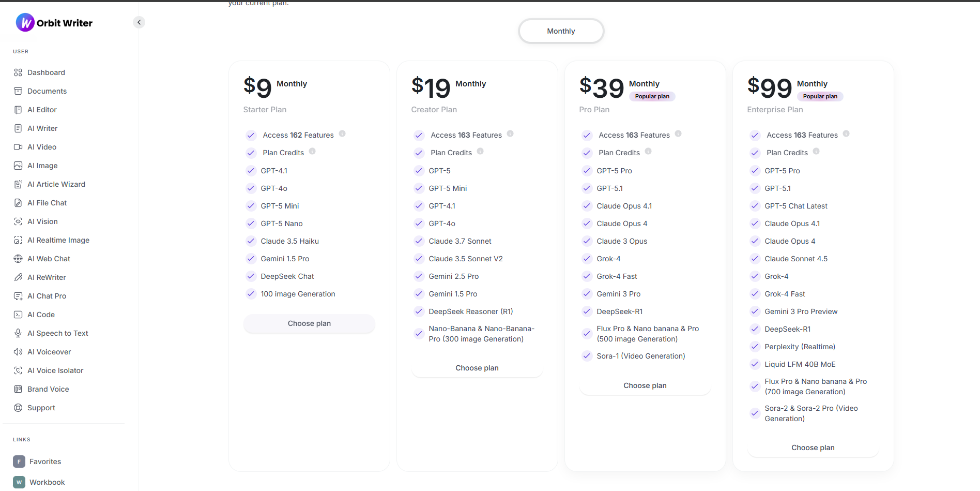
Task: Click the AI Video camera icon
Action: [18, 147]
